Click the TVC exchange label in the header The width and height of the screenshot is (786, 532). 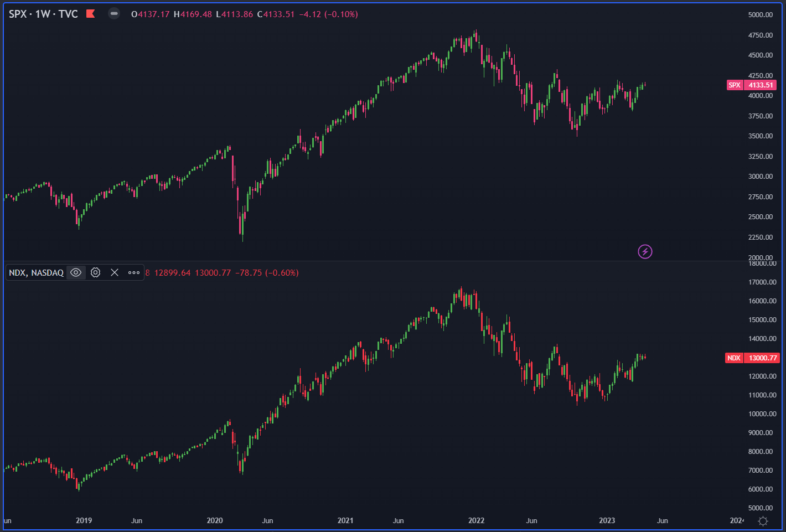69,14
